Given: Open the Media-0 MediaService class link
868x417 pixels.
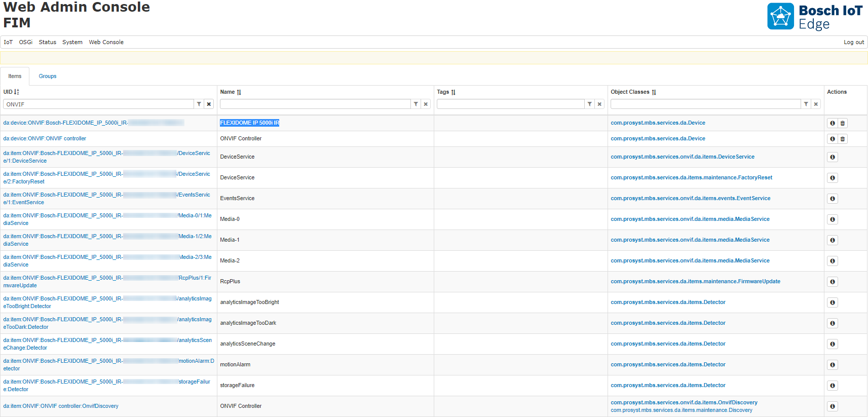Looking at the screenshot, I should (x=690, y=219).
